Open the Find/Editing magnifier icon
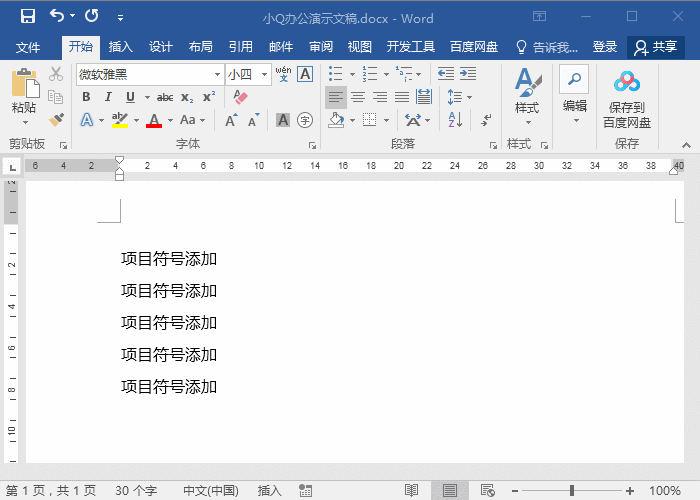Image resolution: width=700 pixels, height=500 pixels. pyautogui.click(x=574, y=79)
